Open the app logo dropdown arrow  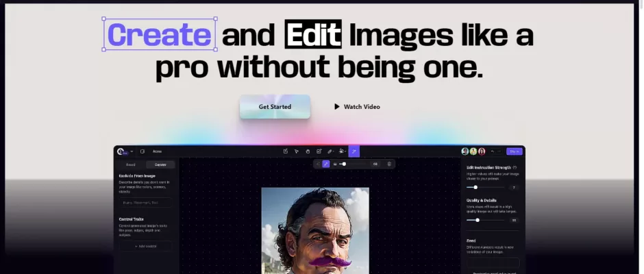pyautogui.click(x=132, y=151)
